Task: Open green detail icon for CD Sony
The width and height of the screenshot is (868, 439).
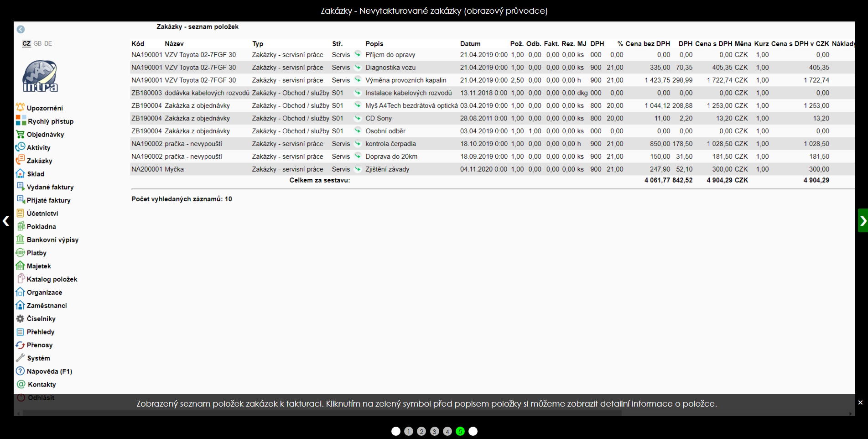Action: pos(358,118)
